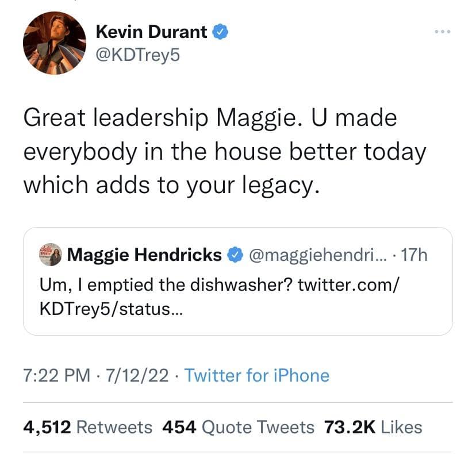View the 454 Quote Tweets list
Screen dimensions: 476x454
(x=239, y=427)
